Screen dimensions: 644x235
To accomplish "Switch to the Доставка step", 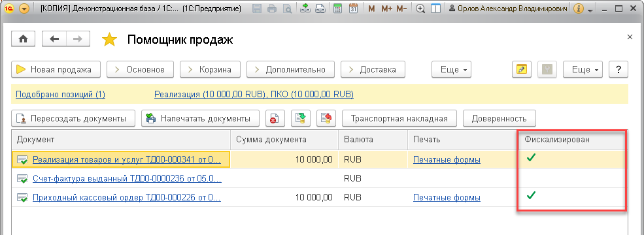I will (x=373, y=70).
